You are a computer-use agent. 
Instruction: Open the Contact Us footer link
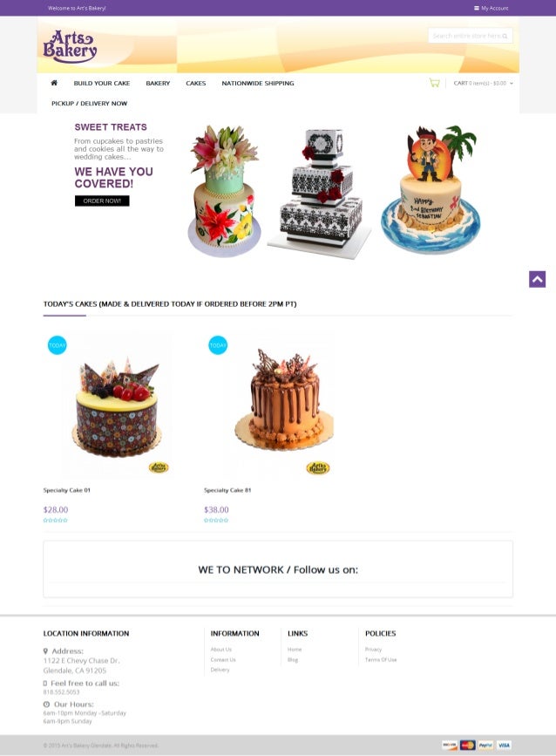click(x=223, y=659)
